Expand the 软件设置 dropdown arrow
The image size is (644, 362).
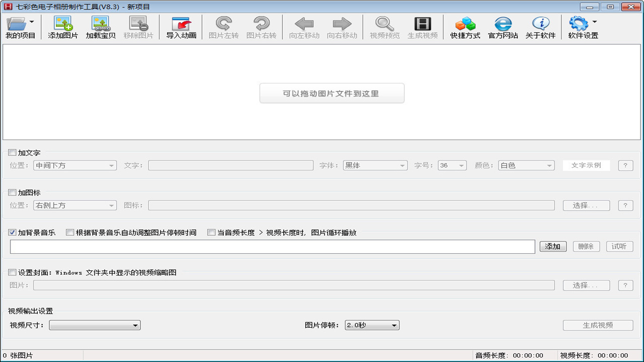(x=594, y=22)
